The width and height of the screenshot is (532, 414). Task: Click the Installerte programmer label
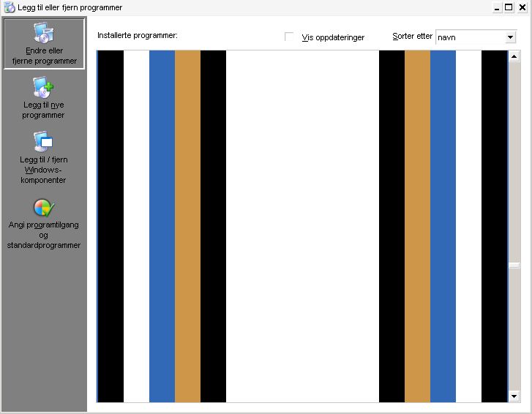click(138, 35)
